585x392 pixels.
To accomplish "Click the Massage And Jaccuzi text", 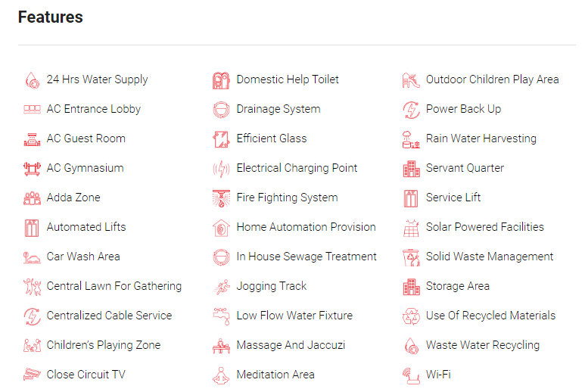I will 291,345.
